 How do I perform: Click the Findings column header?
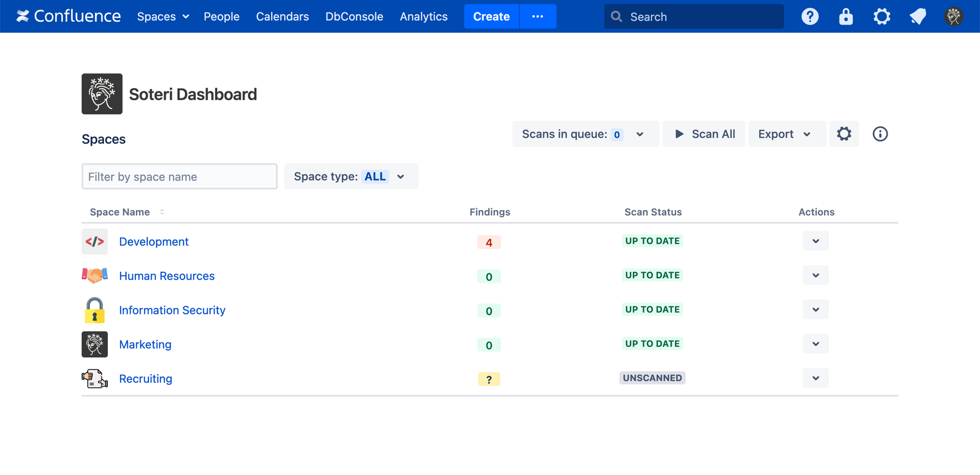(490, 212)
